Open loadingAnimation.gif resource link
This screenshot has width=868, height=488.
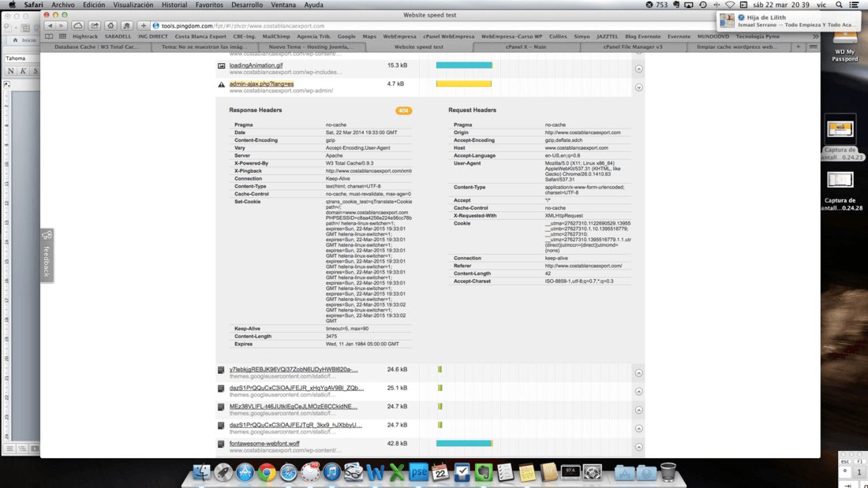point(256,65)
